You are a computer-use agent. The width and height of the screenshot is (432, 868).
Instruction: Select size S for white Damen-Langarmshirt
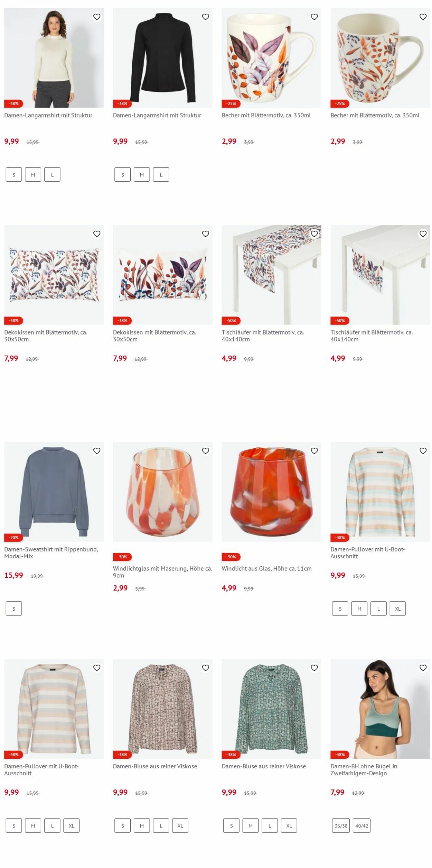14,175
